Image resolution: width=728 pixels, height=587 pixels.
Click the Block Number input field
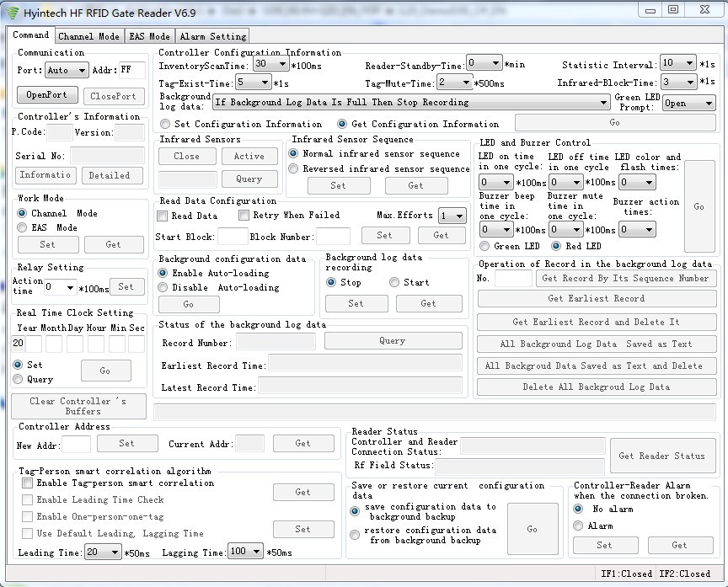point(333,236)
